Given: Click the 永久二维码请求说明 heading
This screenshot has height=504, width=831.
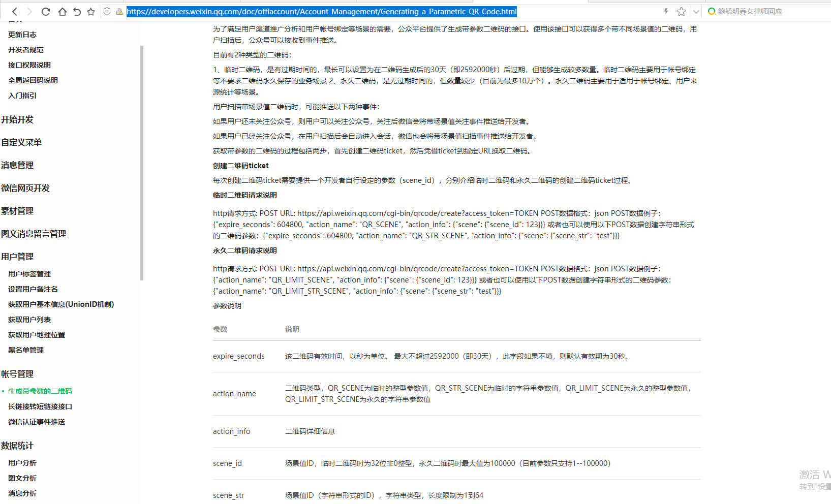Looking at the screenshot, I should click(245, 250).
